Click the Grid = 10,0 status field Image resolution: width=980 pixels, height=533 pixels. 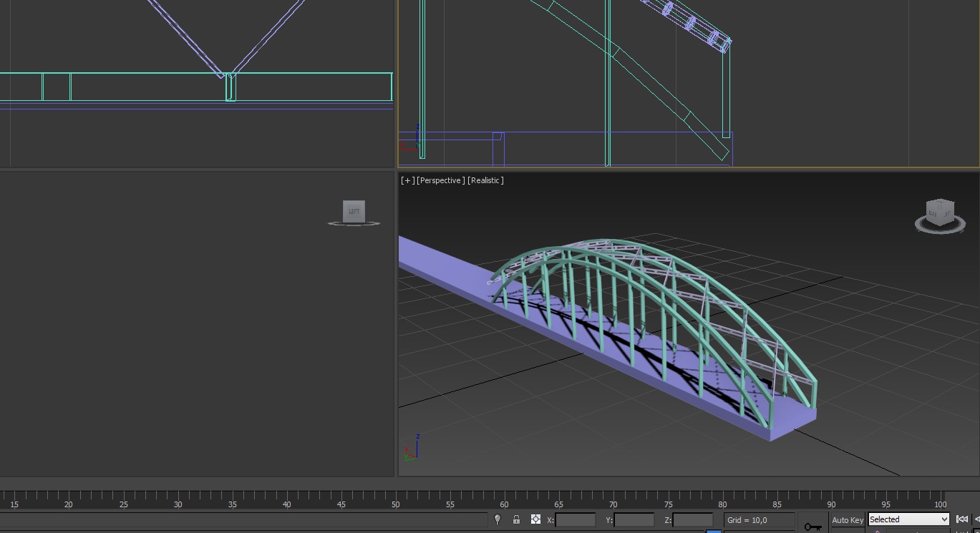(x=759, y=520)
